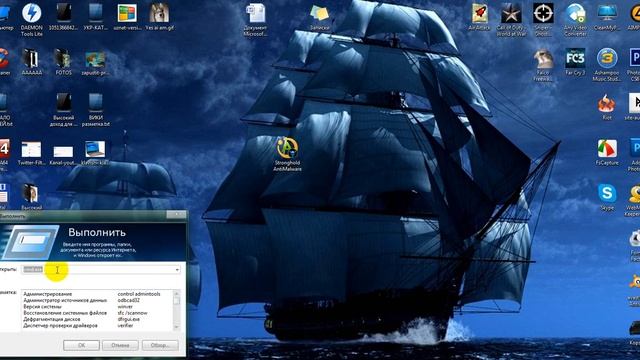Image resolution: width=640 pixels, height=360 pixels.
Task: Launch Falco Freewa... eagle icon shortcut
Action: coord(543,64)
